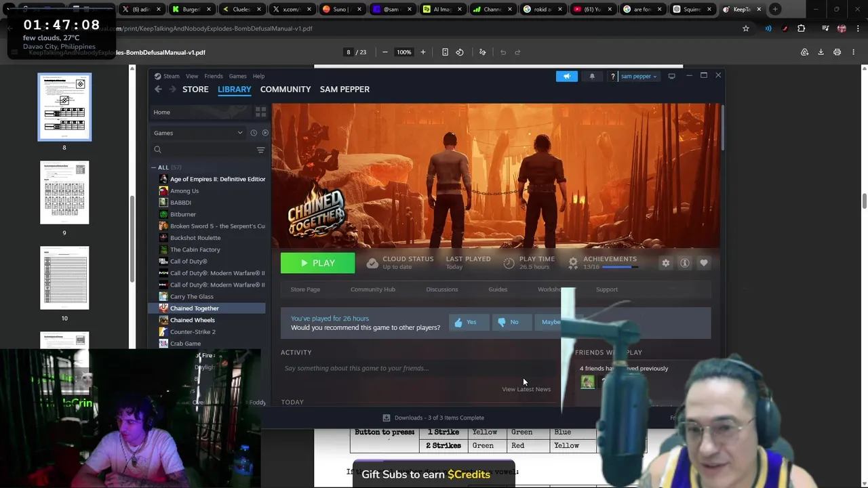
Task: Toggle sort by recent activity clock icon
Action: 254,133
